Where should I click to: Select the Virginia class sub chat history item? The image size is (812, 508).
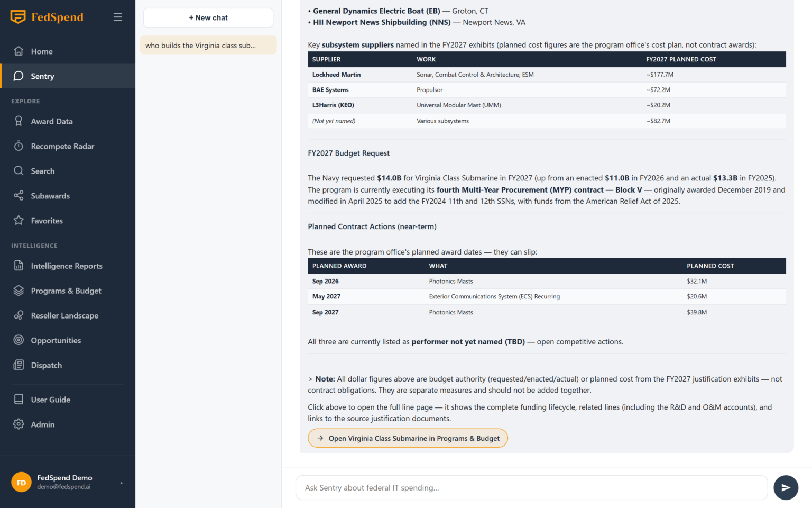click(x=208, y=46)
